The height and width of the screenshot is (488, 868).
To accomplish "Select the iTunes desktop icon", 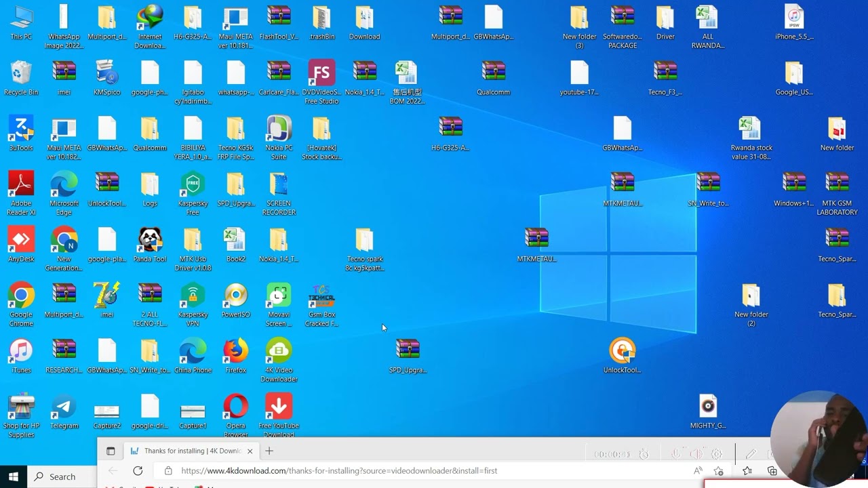I will [x=21, y=356].
